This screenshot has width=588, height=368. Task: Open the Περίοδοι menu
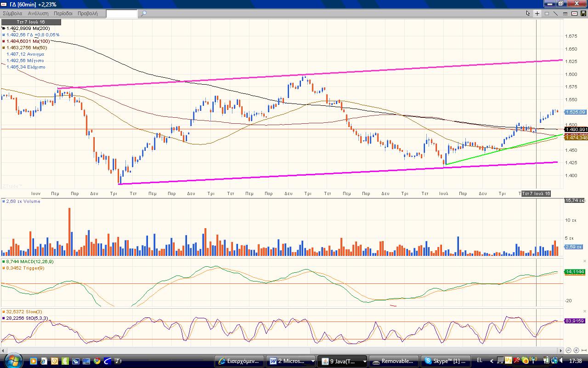(x=63, y=13)
